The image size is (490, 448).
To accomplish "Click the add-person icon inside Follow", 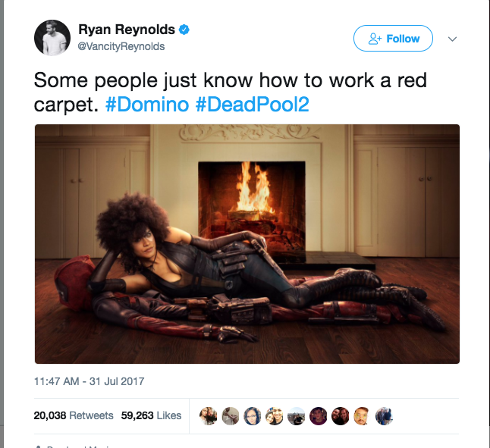I will click(375, 39).
